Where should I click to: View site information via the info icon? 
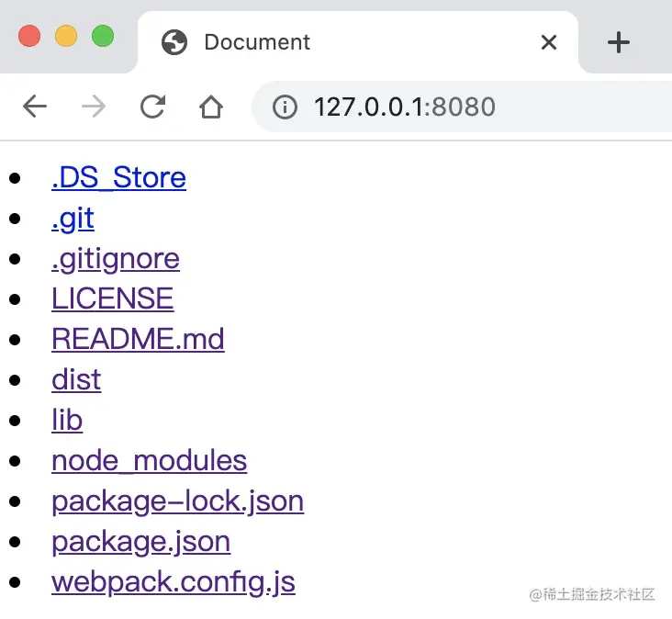tap(285, 107)
